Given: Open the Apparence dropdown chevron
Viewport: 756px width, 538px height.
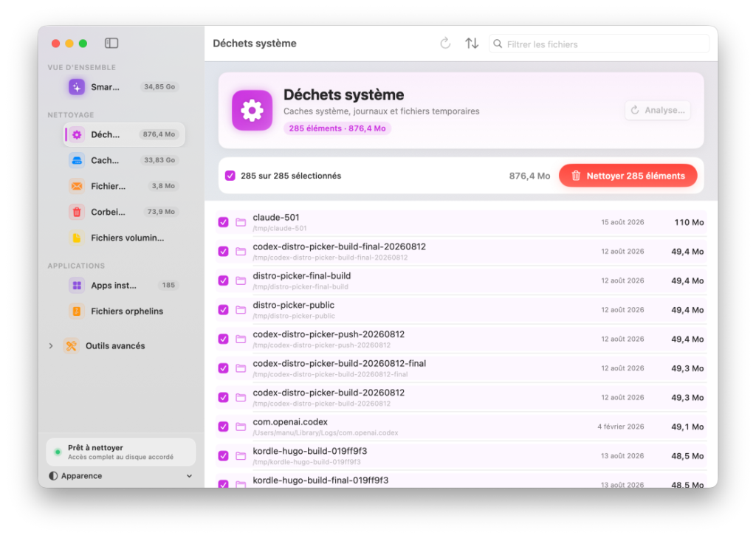Looking at the screenshot, I should 189,476.
